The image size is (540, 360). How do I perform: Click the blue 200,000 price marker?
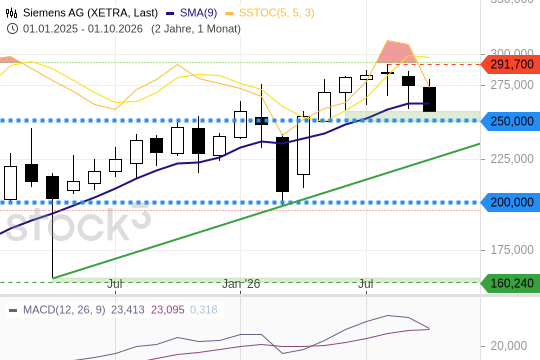510,202
